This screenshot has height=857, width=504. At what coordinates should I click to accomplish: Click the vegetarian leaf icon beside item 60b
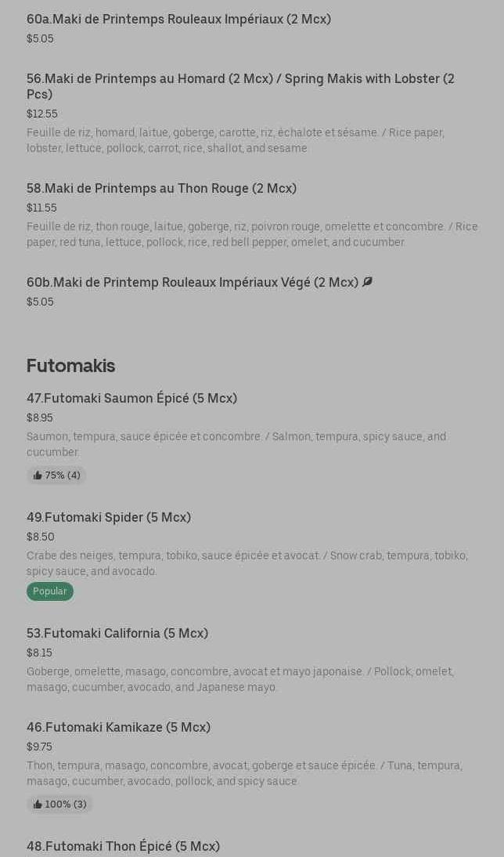tap(367, 282)
